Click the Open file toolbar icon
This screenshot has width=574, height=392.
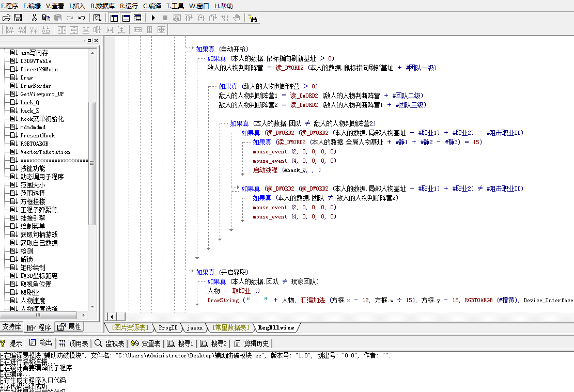pos(6,18)
